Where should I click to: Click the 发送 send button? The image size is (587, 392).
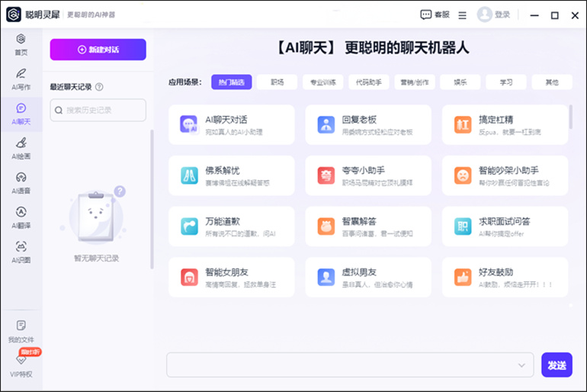click(x=557, y=365)
